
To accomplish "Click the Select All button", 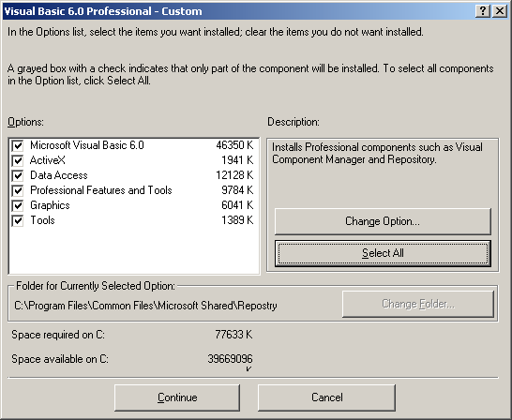I will pyautogui.click(x=383, y=253).
